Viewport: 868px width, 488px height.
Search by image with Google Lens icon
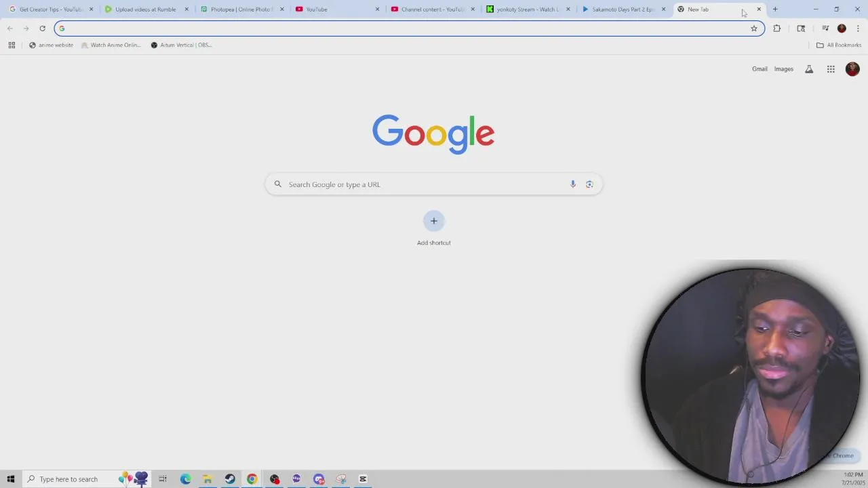[x=589, y=184]
